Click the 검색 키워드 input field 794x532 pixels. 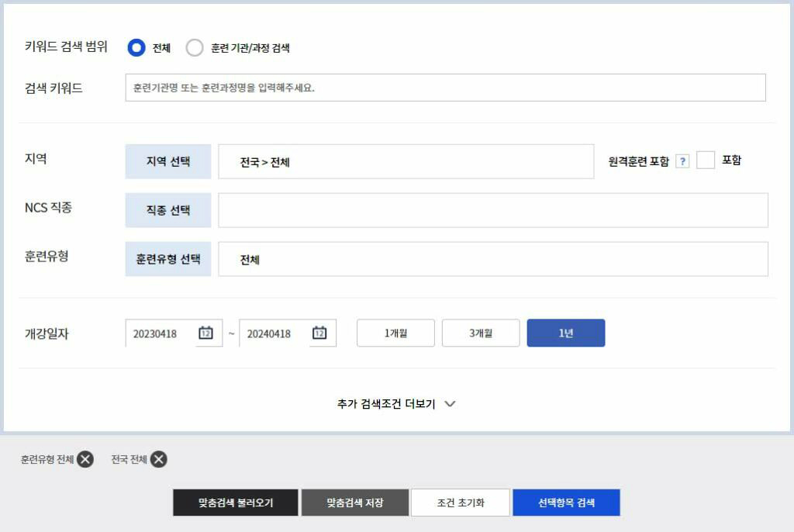[x=446, y=87]
